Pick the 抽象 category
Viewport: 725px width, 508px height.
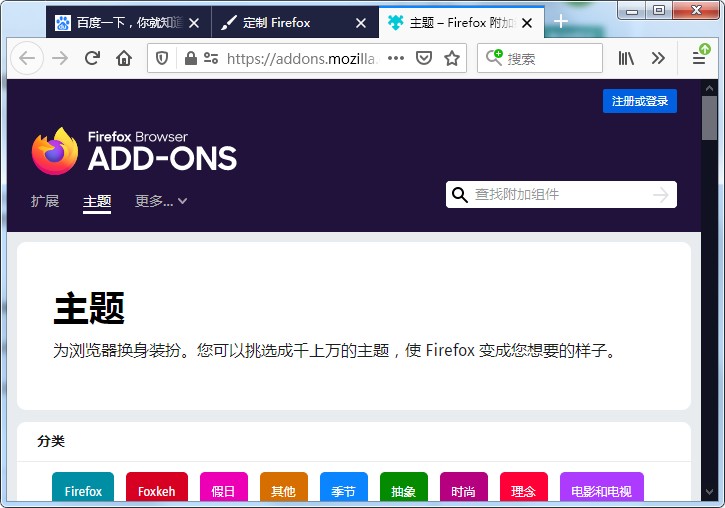point(404,488)
